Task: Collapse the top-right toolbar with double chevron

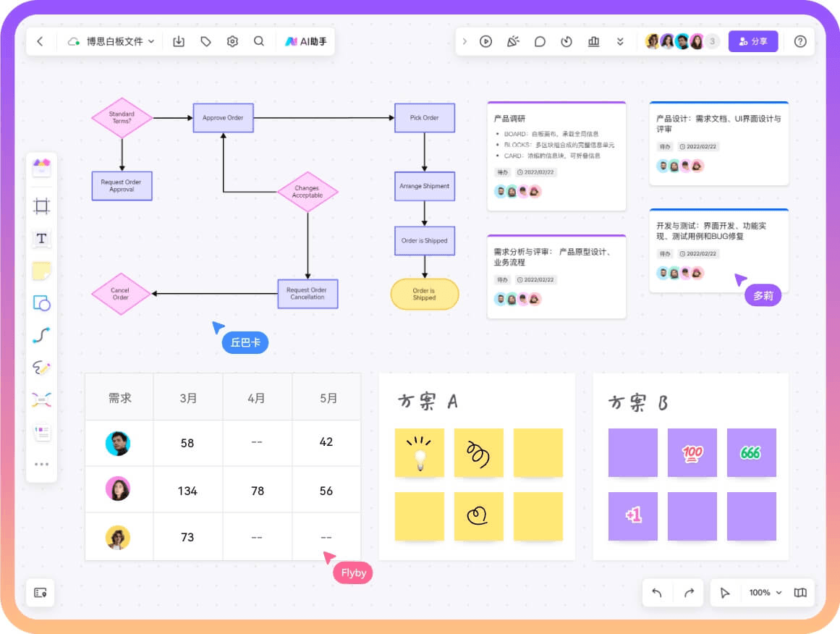Action: (620, 41)
